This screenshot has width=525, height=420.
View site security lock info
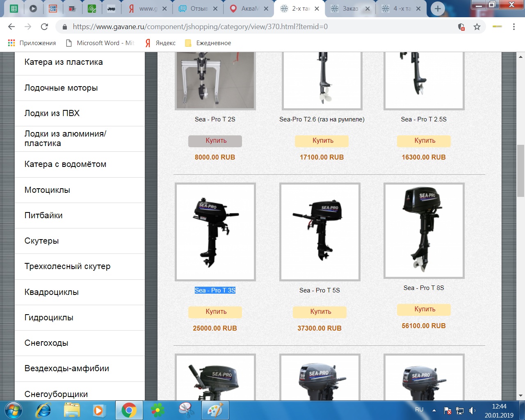[x=64, y=27]
